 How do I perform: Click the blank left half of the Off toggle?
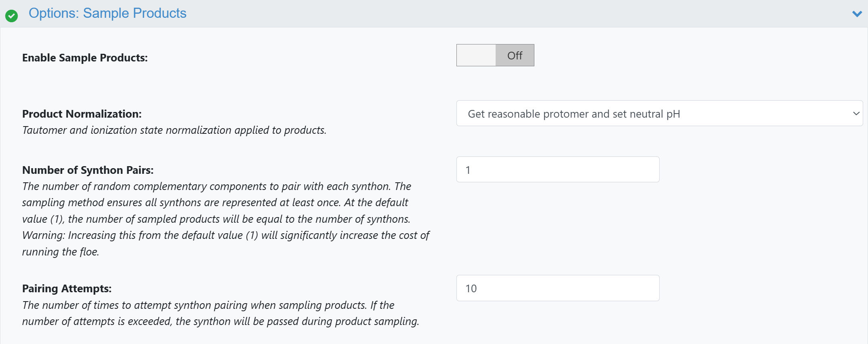click(476, 55)
